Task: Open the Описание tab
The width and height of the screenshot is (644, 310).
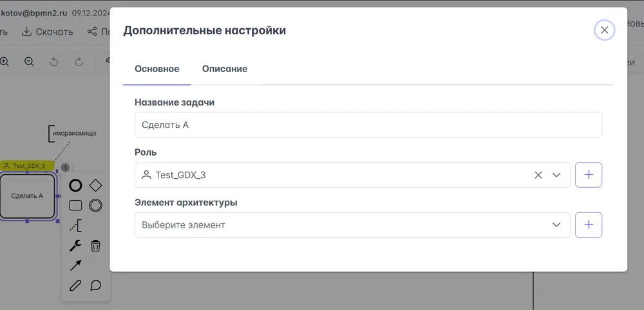Action: pos(225,69)
